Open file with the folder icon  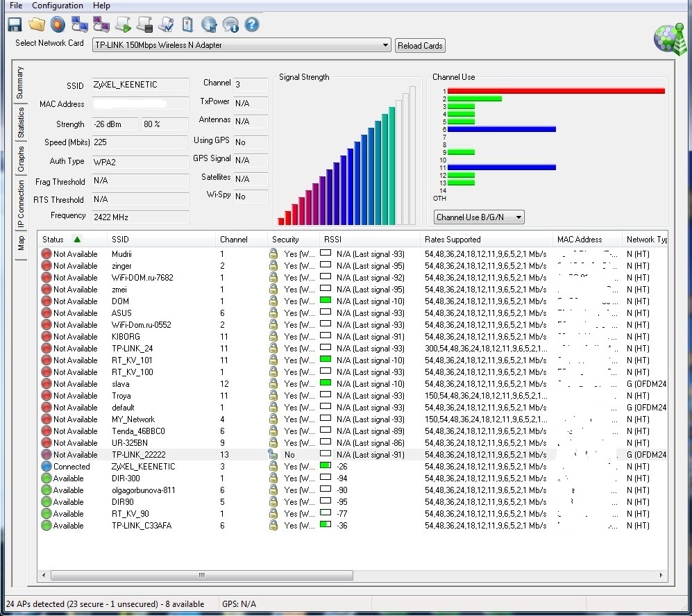36,25
